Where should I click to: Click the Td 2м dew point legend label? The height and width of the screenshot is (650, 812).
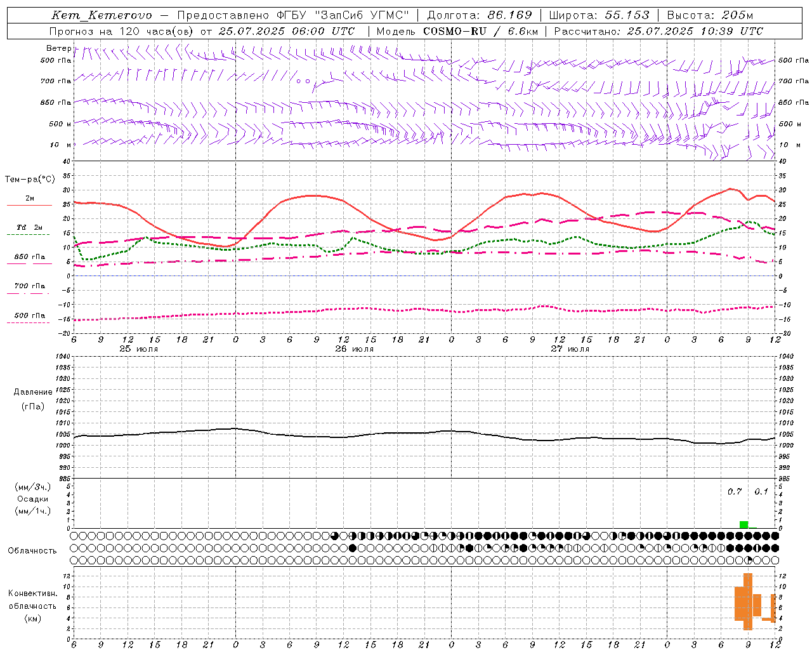coord(30,227)
